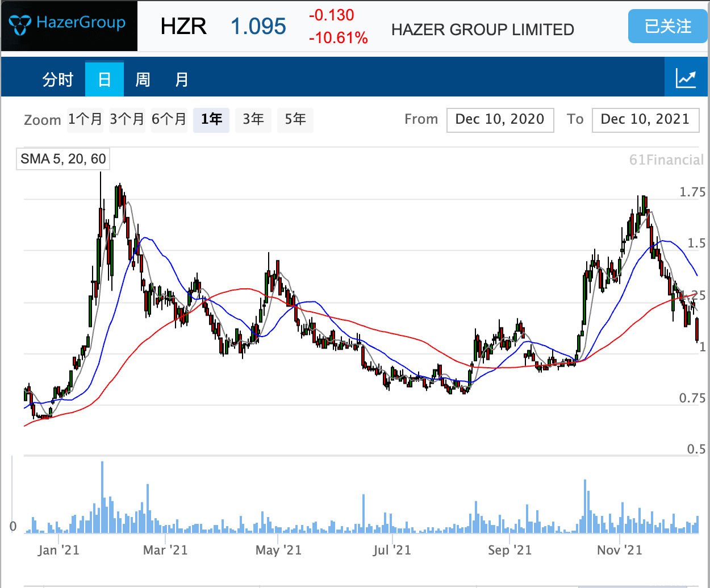Switch to the 周 weekly tab

click(143, 79)
